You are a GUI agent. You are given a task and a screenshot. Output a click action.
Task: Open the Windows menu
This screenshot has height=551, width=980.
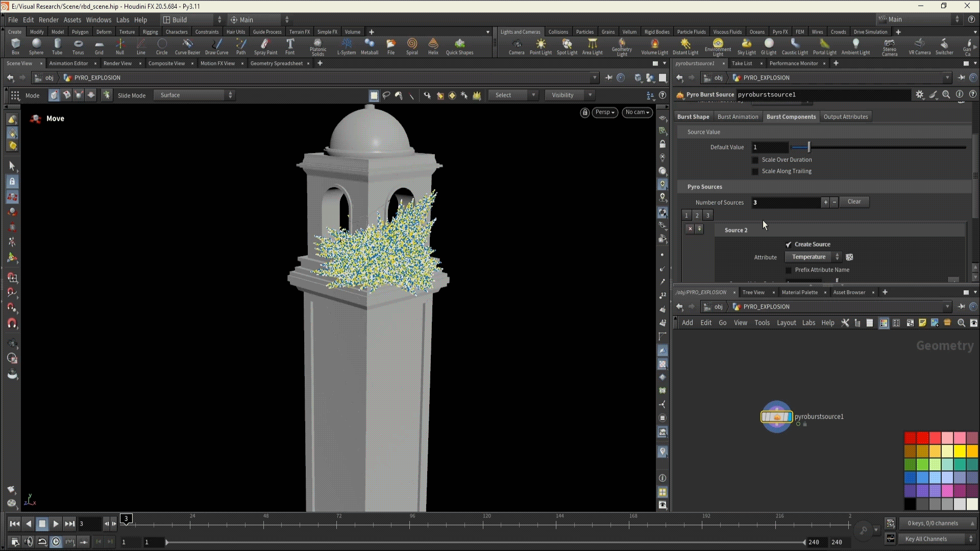coord(99,20)
